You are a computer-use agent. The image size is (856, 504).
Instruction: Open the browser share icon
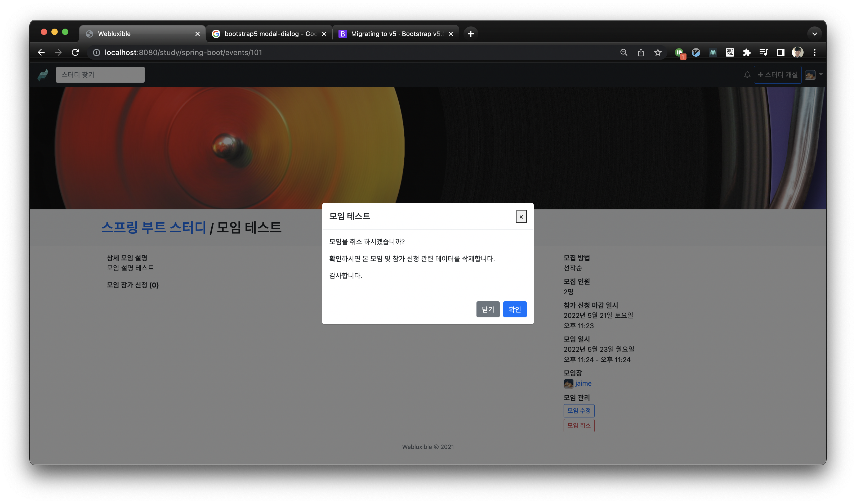(641, 52)
